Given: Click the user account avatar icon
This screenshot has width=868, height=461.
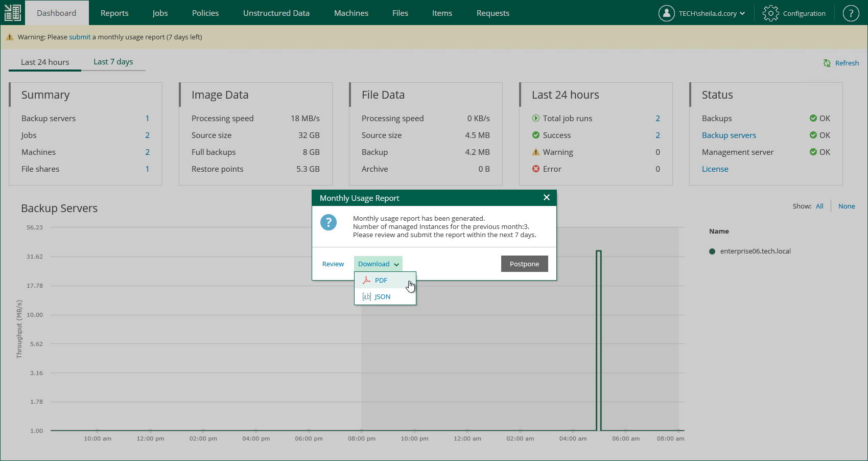Looking at the screenshot, I should [666, 13].
